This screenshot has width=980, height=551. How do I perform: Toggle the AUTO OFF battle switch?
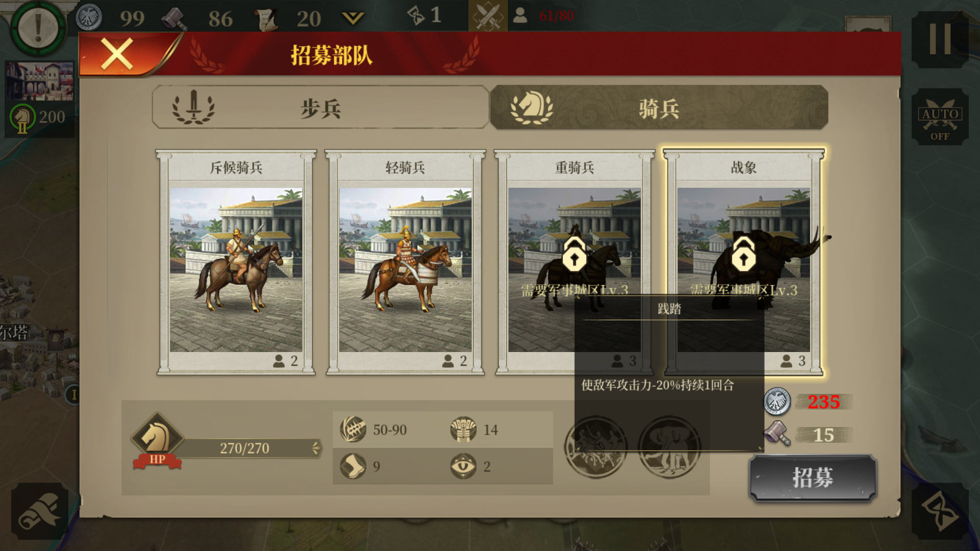coord(940,117)
